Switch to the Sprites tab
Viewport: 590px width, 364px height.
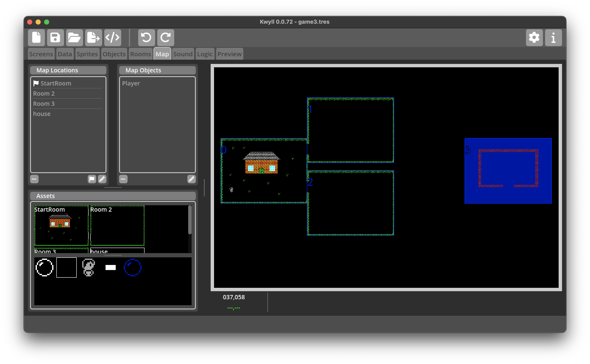coord(87,54)
